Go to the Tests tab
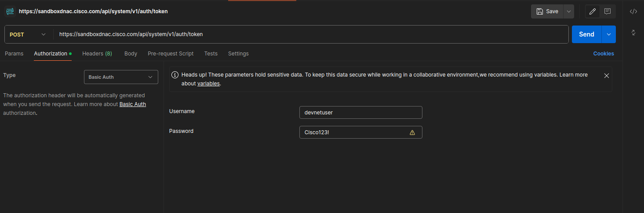This screenshot has height=213, width=644. pos(211,54)
